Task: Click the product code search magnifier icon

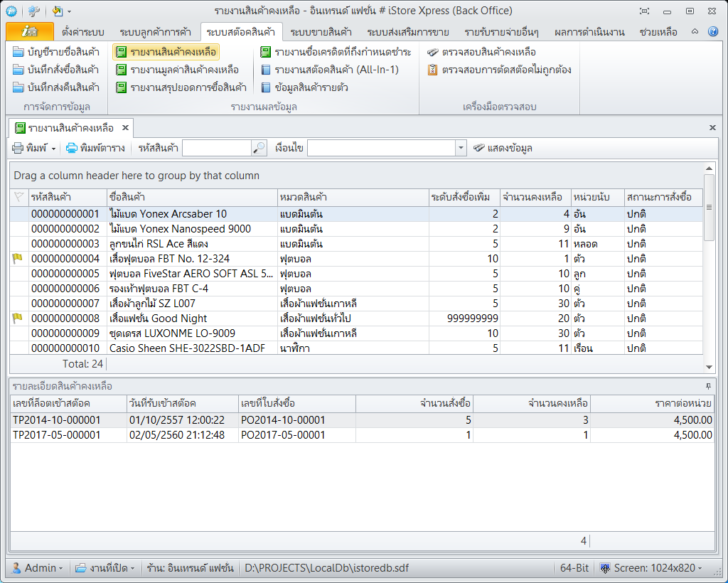Action: pyautogui.click(x=259, y=148)
